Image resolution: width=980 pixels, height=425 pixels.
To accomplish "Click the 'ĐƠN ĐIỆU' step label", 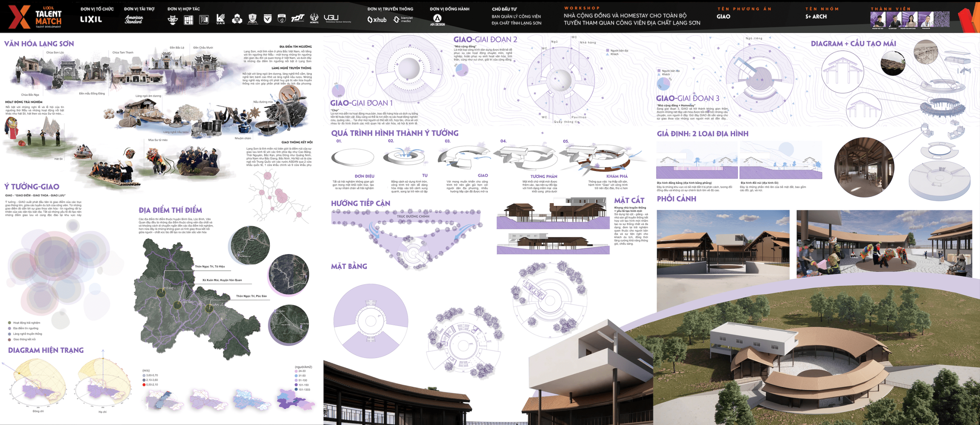I will click(364, 177).
